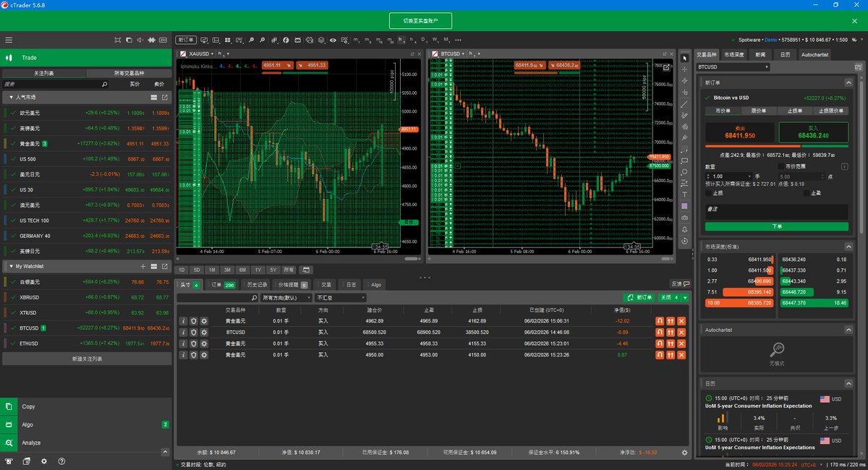Switch to the Autochartist tab
The width and height of the screenshot is (868, 470).
pyautogui.click(x=815, y=54)
